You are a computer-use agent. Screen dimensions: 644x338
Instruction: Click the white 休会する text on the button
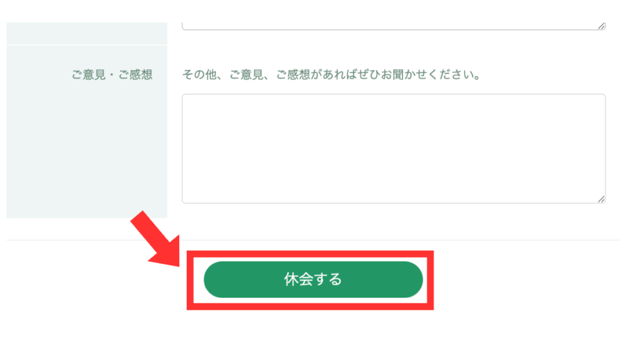(313, 280)
